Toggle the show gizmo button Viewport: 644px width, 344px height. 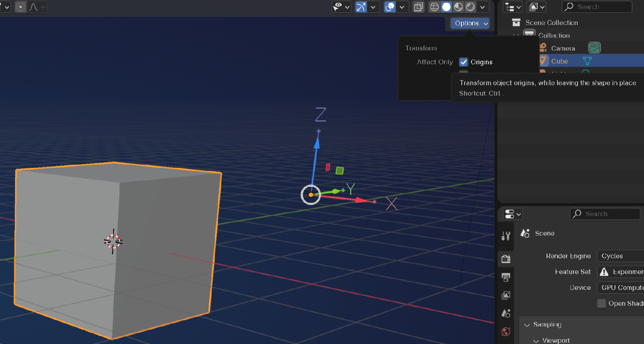pyautogui.click(x=361, y=7)
